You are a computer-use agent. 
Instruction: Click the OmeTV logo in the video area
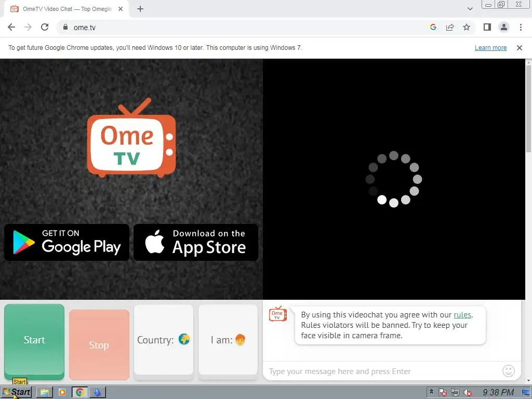point(131,138)
